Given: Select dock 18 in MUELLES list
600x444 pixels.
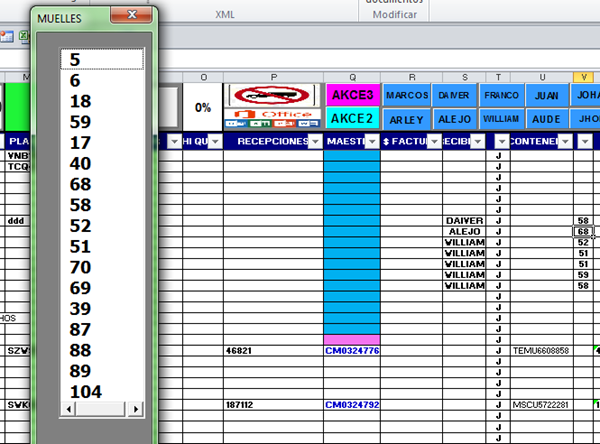Looking at the screenshot, I should click(x=102, y=101).
